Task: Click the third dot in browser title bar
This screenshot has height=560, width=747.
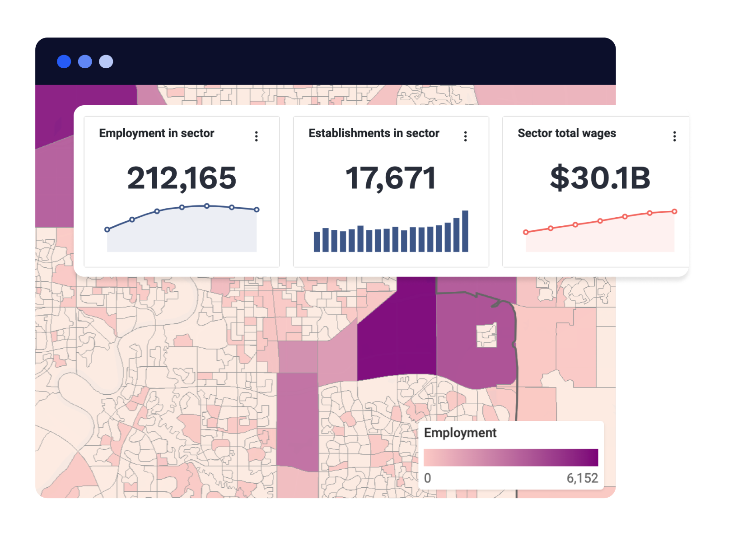Action: [x=105, y=61]
